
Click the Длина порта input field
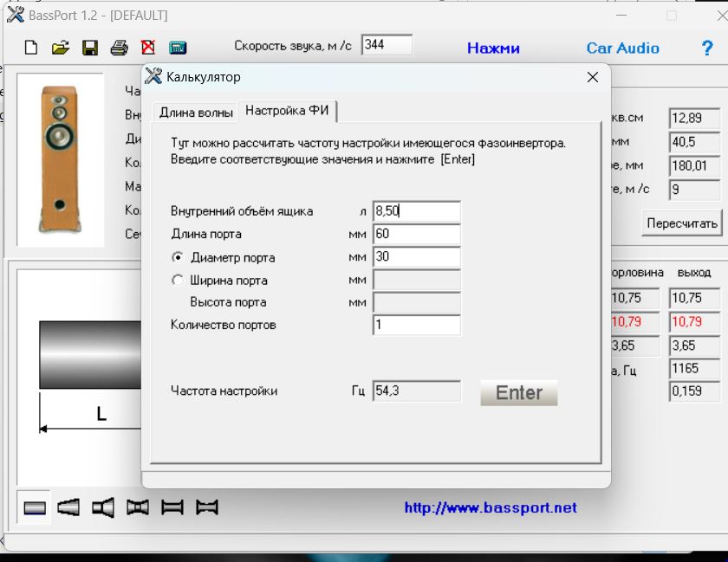coord(416,234)
